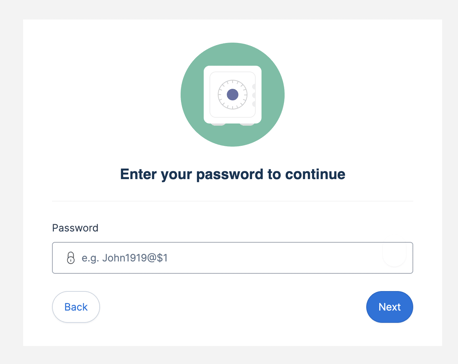Continue with the blue Next button

coord(390,307)
